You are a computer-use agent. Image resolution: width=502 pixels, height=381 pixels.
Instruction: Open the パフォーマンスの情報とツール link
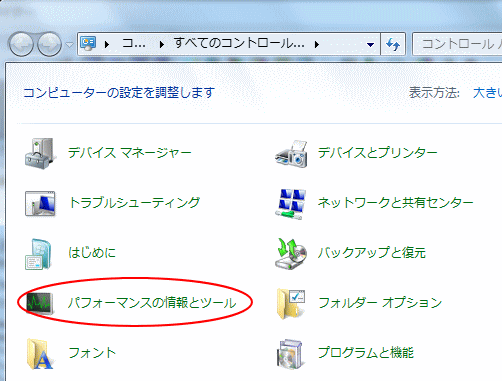152,303
